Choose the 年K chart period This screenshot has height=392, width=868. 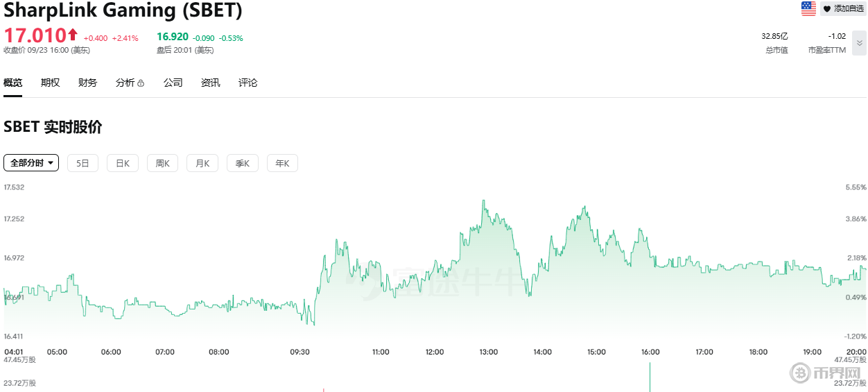click(x=282, y=163)
